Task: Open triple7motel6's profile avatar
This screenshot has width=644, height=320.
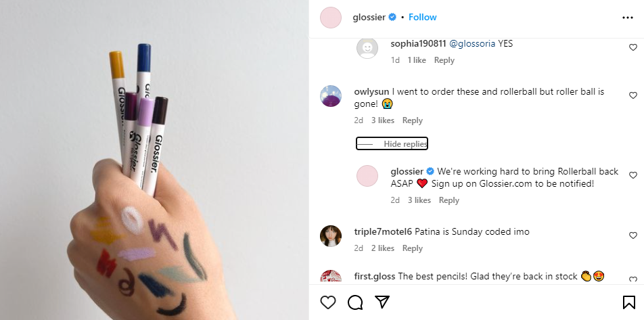Action: coord(331,235)
